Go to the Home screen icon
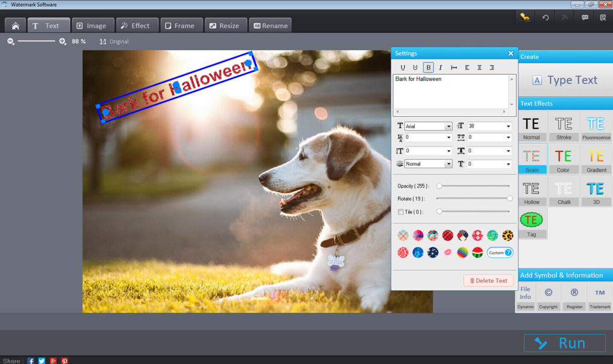Image resolution: width=613 pixels, height=364 pixels. pyautogui.click(x=16, y=26)
